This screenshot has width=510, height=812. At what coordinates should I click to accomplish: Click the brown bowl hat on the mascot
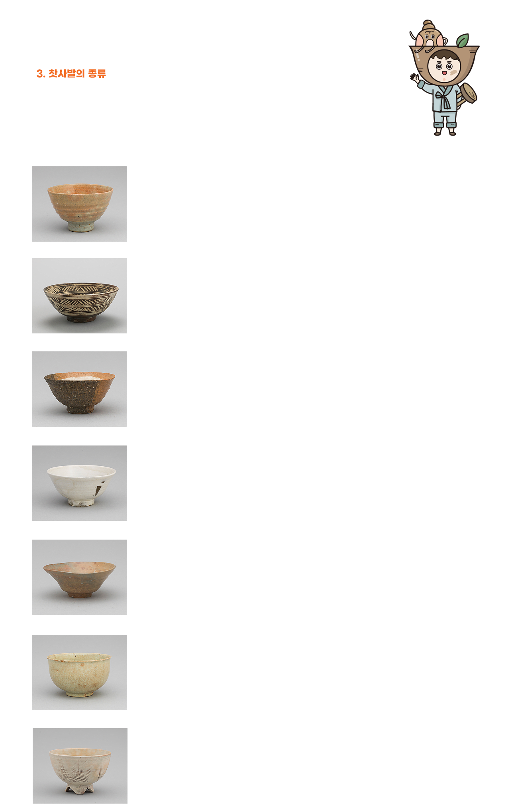pos(444,60)
